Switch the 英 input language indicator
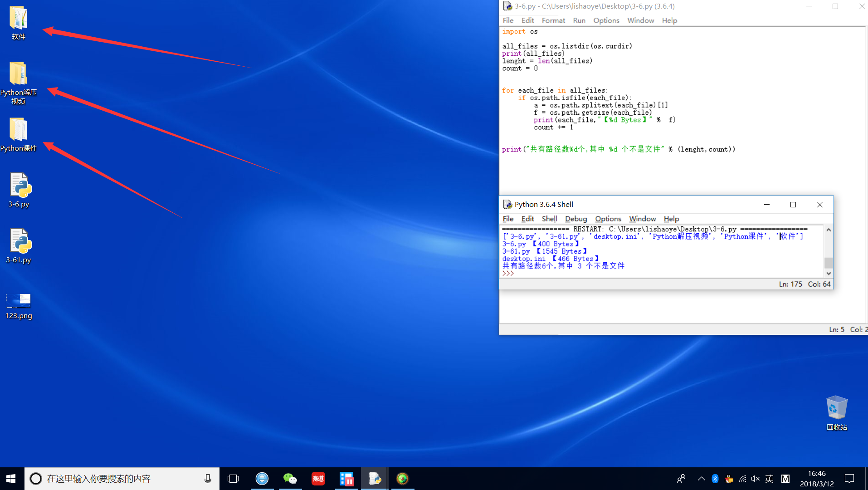The image size is (868, 490). point(770,479)
